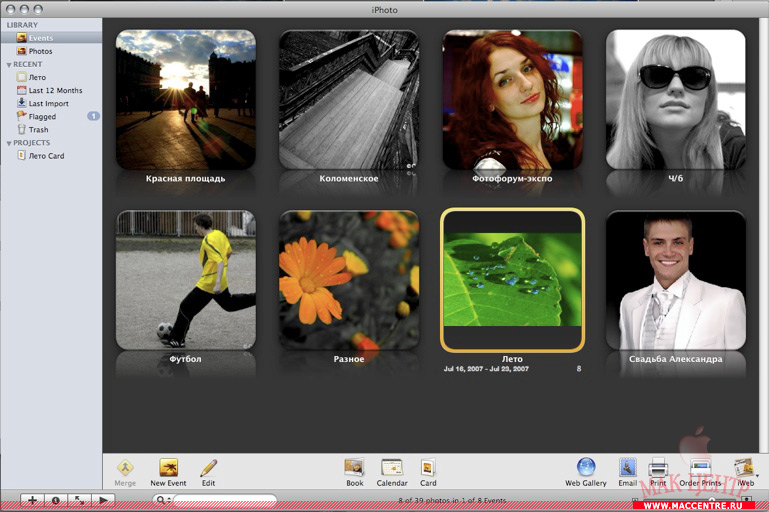Open the Фотофорум-экспо event thumbnail
The height and width of the screenshot is (512, 769).
[513, 100]
